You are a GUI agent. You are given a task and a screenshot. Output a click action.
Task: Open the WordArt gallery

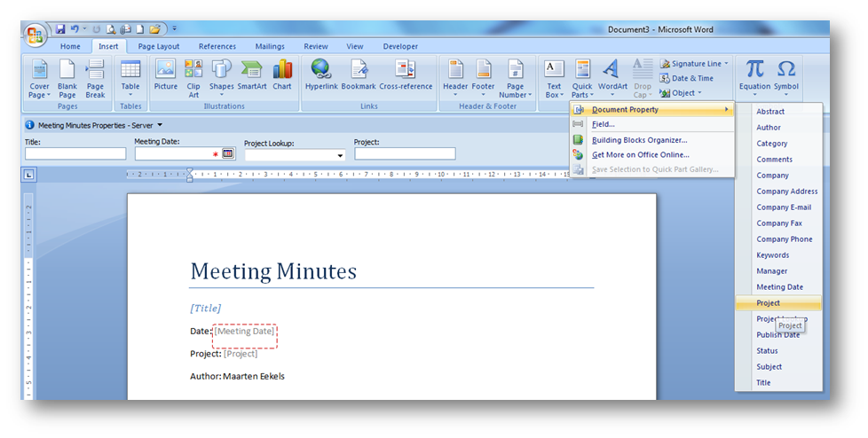(612, 79)
